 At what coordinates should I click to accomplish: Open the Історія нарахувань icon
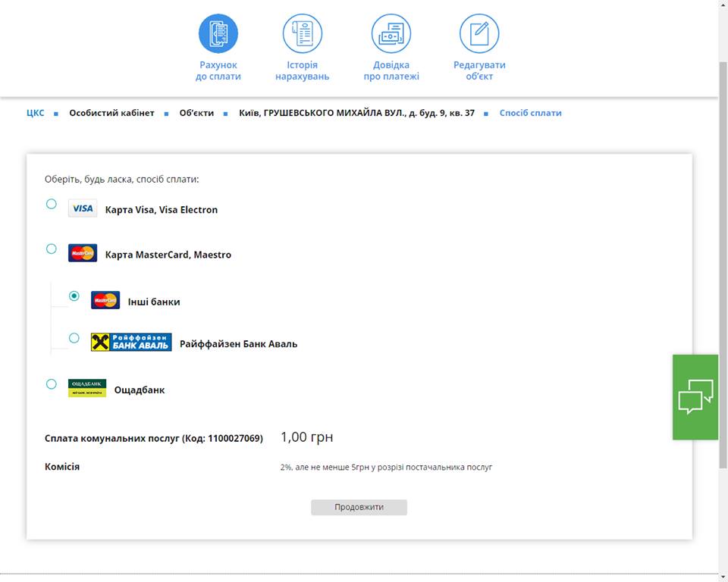pos(303,33)
